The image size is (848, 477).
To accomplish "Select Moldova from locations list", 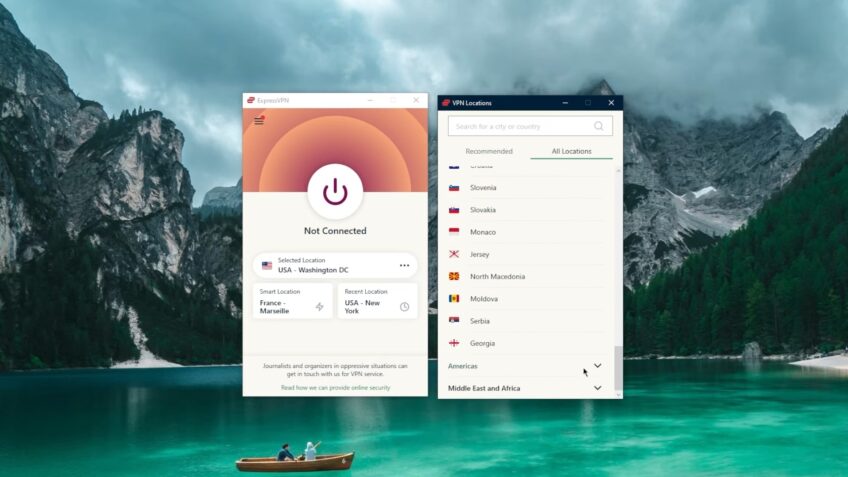I will click(x=526, y=299).
